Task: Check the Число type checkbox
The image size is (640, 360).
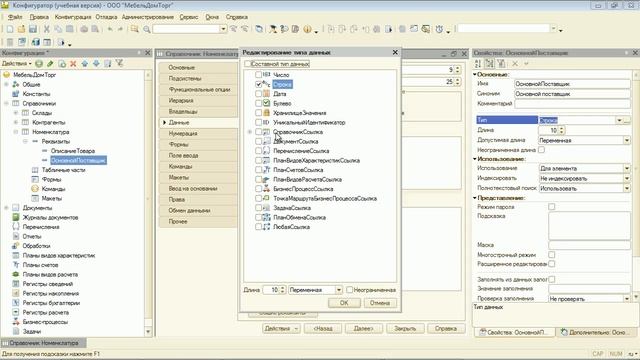Action: [258, 75]
